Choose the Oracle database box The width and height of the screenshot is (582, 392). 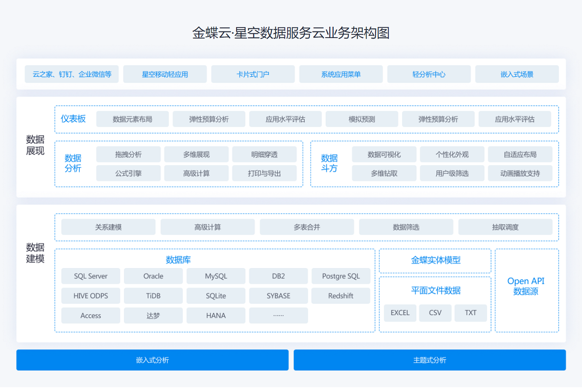(153, 276)
